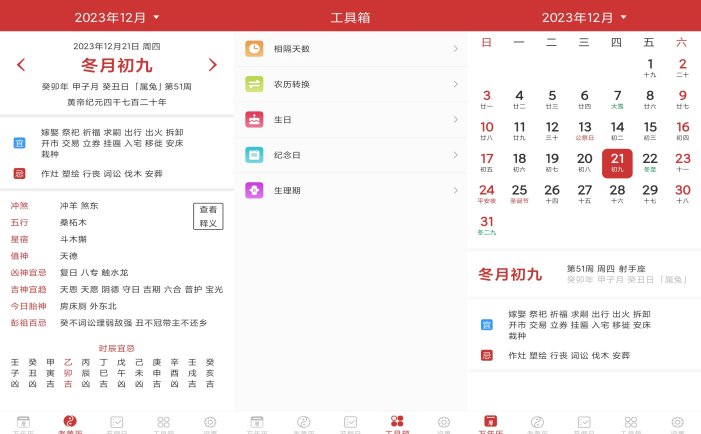701x434 pixels.
Task: Select active 万年历 tab in right screen
Action: [490, 425]
